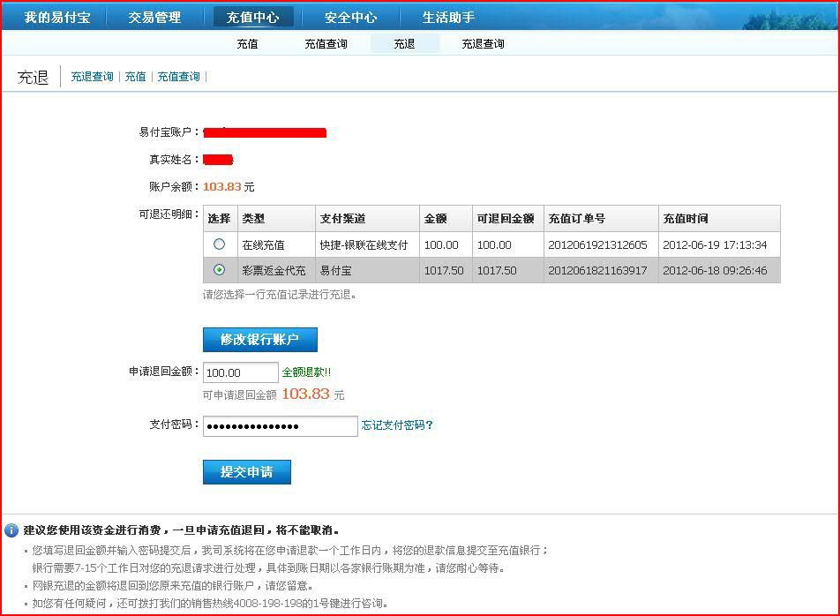Open the 交易管理 main tab
840x616 pixels.
[x=154, y=17]
